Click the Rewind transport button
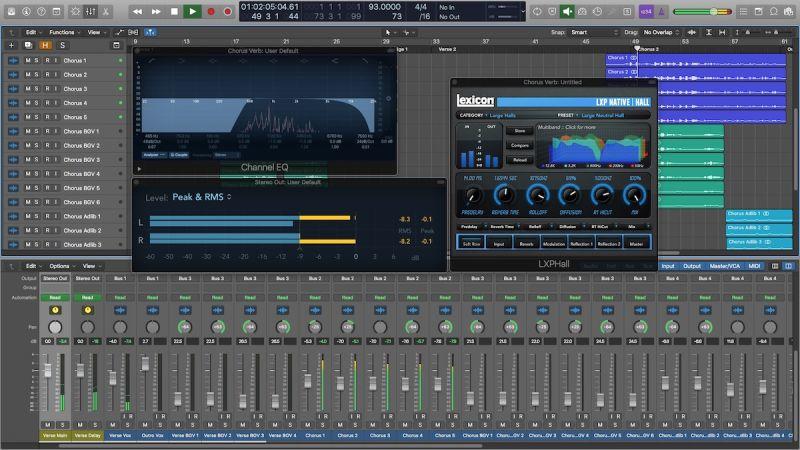 pos(137,11)
